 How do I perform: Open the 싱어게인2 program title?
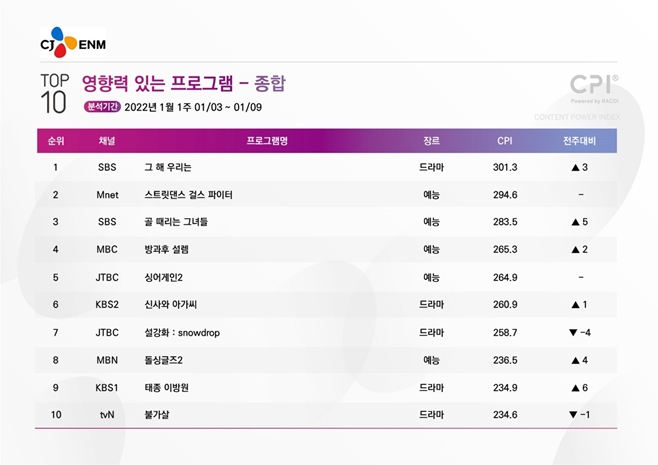(166, 276)
